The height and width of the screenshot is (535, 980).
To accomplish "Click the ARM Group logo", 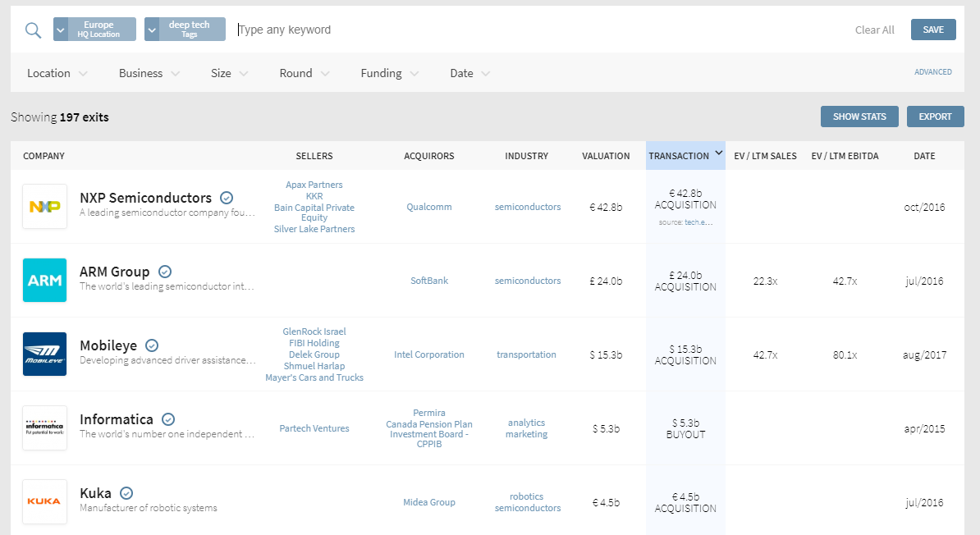I will tap(44, 281).
